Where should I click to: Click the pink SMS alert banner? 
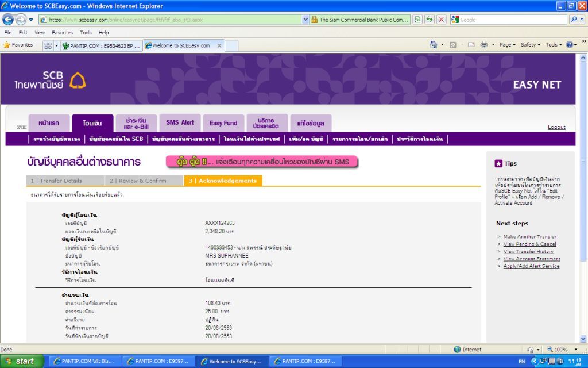coord(262,162)
